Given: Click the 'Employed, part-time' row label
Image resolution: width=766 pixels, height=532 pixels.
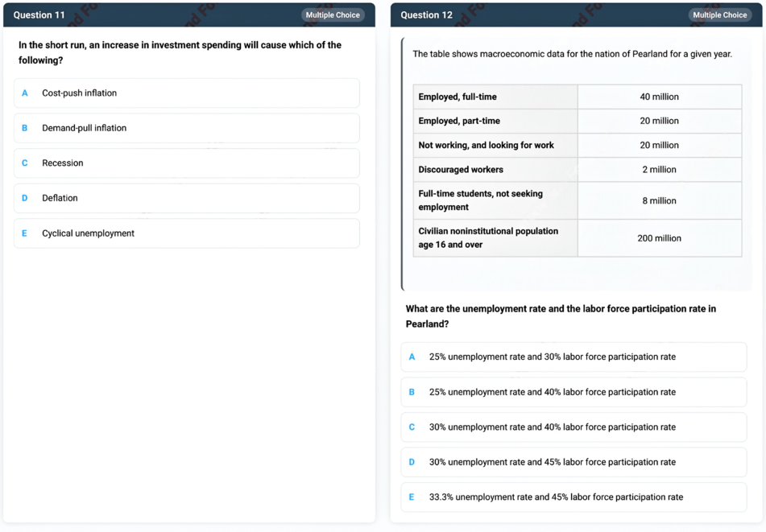Looking at the screenshot, I should 459,121.
